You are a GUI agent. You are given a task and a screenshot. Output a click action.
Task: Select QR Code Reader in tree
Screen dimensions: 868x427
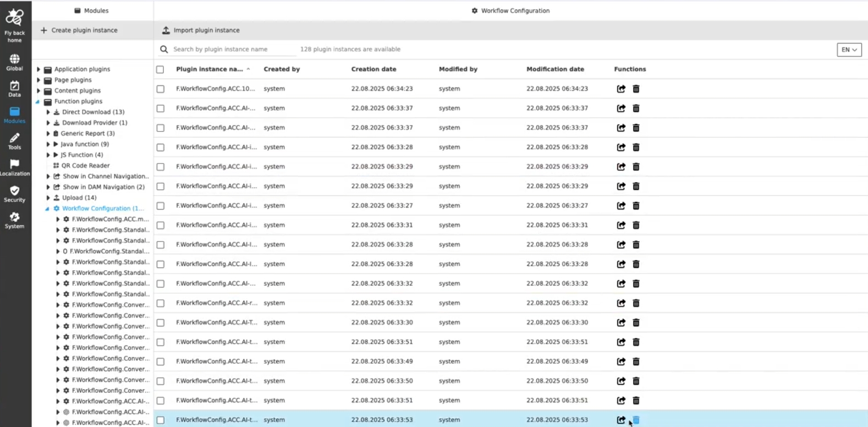click(85, 166)
